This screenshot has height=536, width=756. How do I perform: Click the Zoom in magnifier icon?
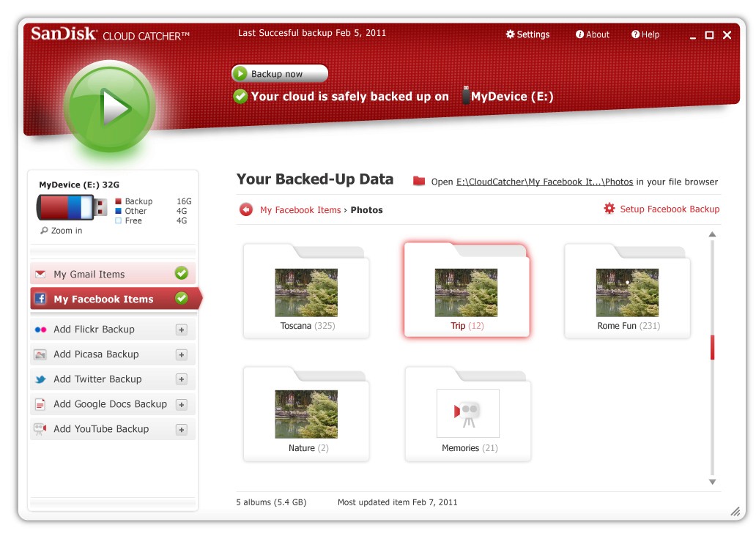(44, 231)
